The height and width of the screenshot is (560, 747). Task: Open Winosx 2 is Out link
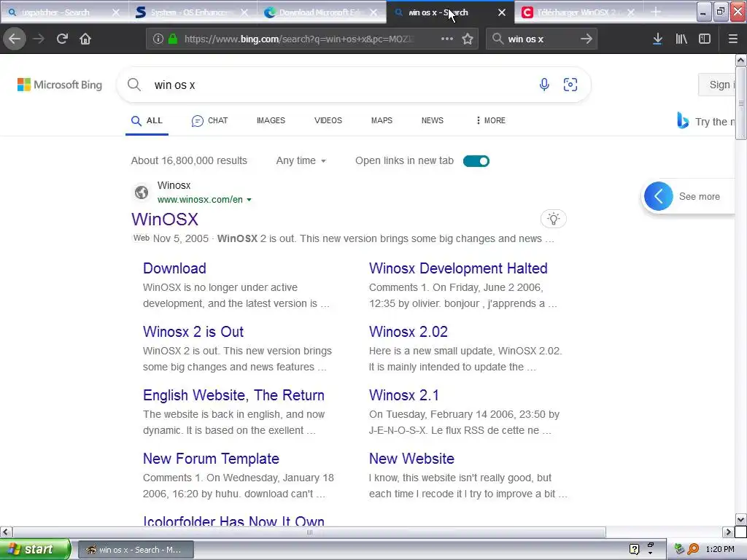click(193, 332)
